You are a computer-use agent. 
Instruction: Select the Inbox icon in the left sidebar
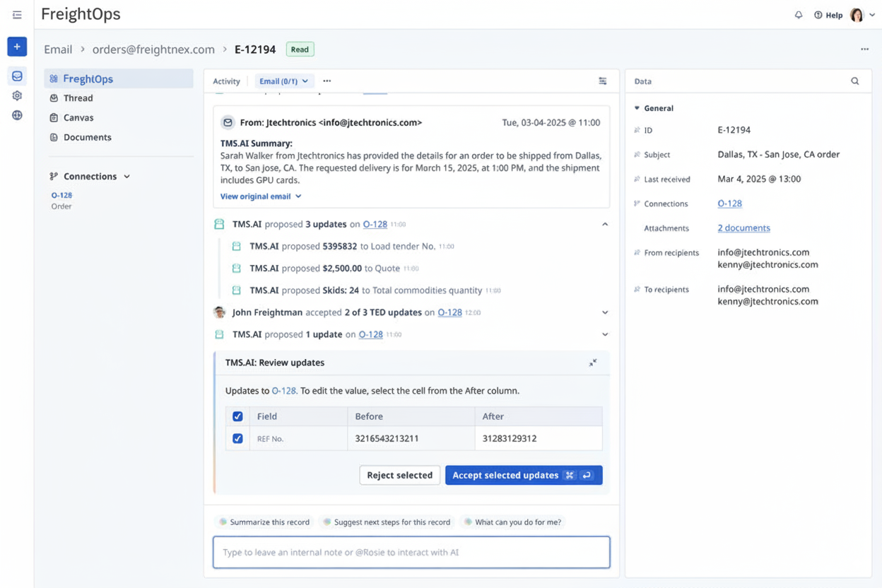point(17,76)
